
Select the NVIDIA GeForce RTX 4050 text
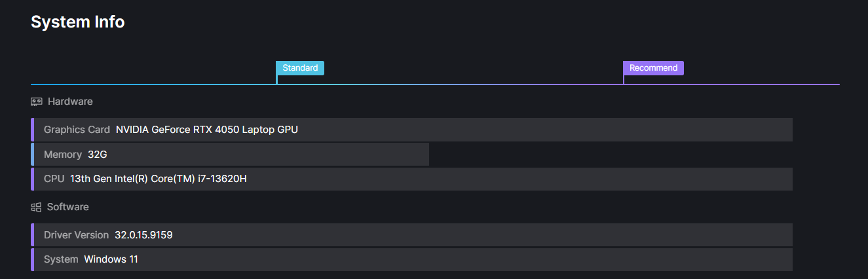coord(206,130)
